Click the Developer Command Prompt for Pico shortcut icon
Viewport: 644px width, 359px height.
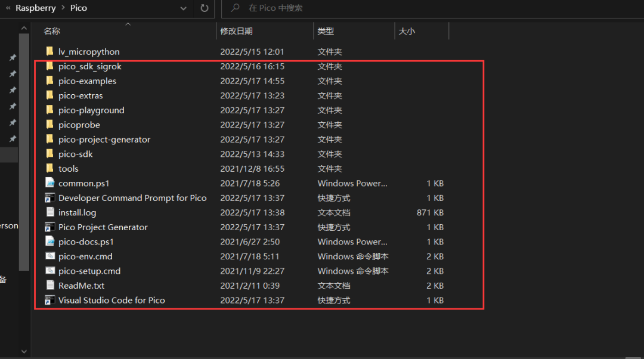coord(49,197)
